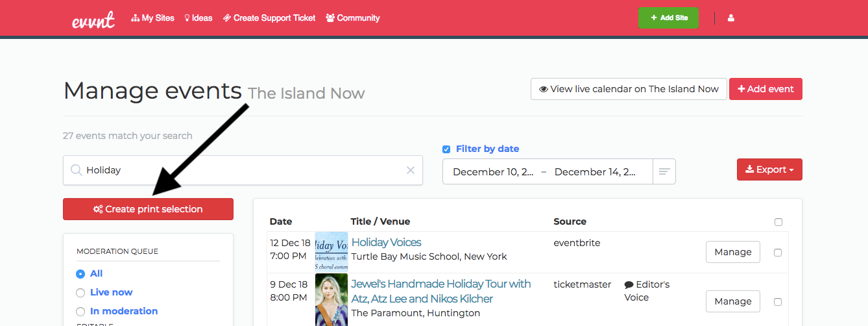Click the Jewel's Holiday Tour thumbnail
Screen dimensions: 868x326
[x=332, y=299]
